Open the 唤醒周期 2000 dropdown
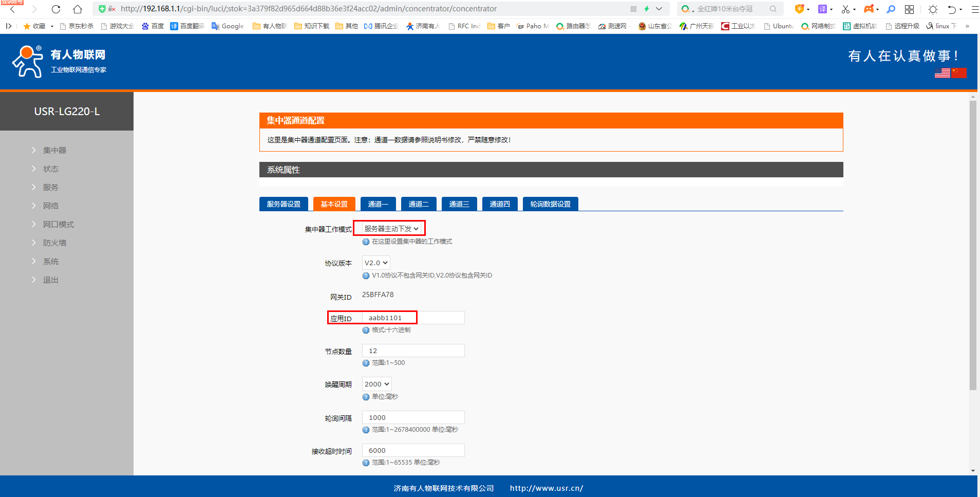This screenshot has height=497, width=980. click(377, 384)
